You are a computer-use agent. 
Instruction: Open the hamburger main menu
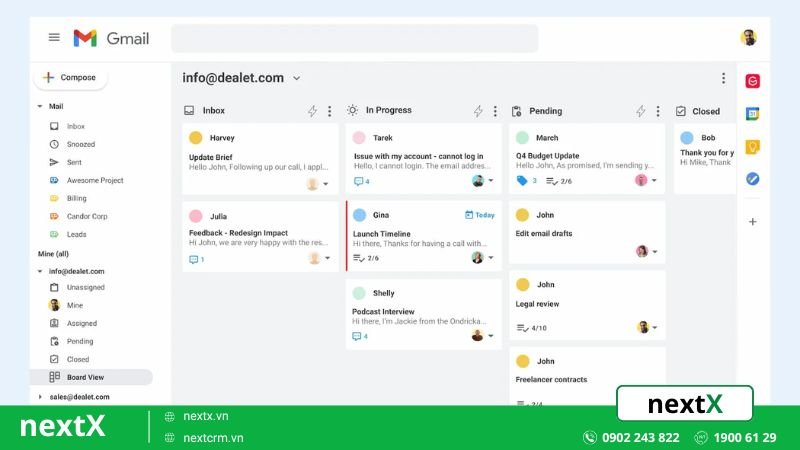pyautogui.click(x=54, y=37)
